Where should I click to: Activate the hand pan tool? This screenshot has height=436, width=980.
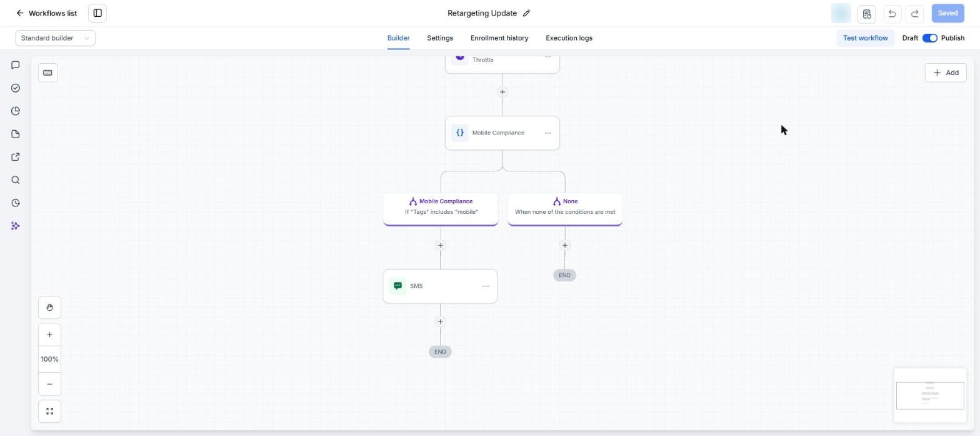pos(50,307)
